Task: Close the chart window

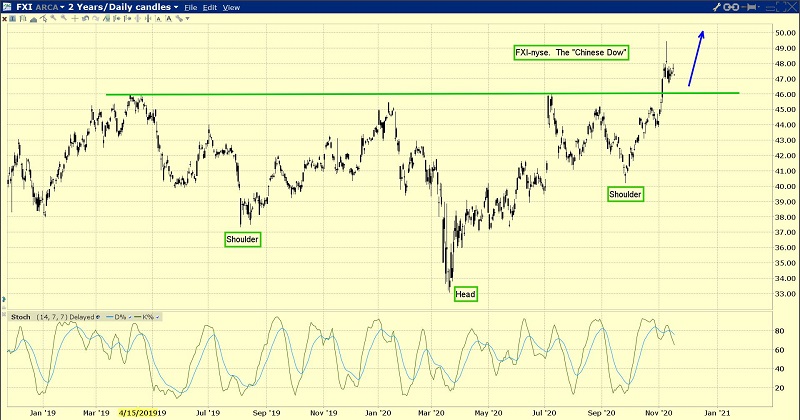Action: click(x=792, y=7)
